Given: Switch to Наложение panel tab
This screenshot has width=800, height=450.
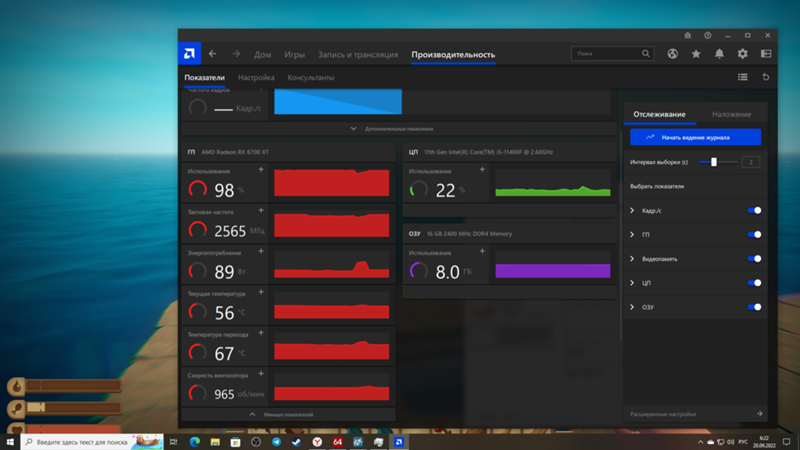Looking at the screenshot, I should tap(731, 114).
